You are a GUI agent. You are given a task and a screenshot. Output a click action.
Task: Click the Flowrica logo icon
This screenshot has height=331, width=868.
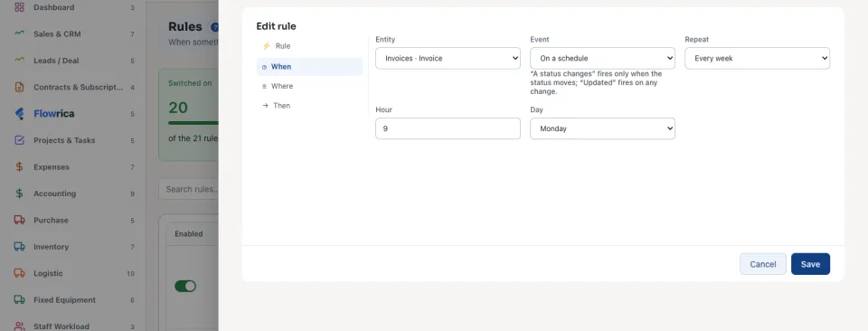19,113
